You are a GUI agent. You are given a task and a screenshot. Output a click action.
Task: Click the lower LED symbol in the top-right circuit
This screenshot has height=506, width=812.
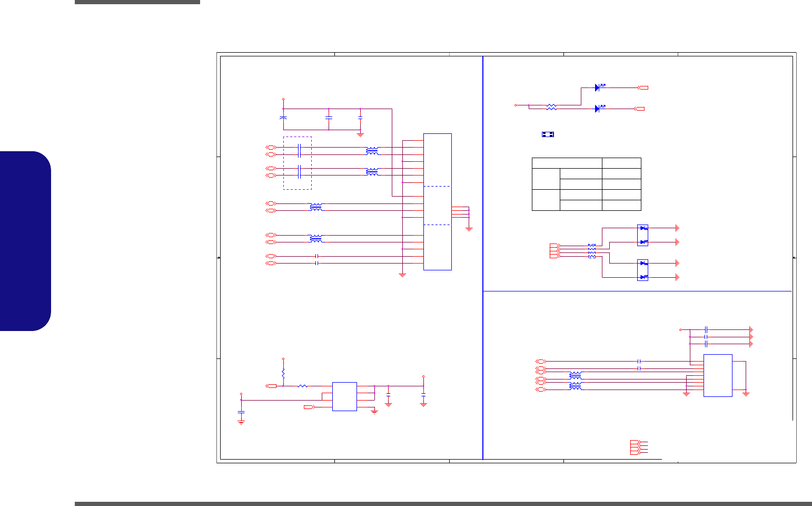600,109
